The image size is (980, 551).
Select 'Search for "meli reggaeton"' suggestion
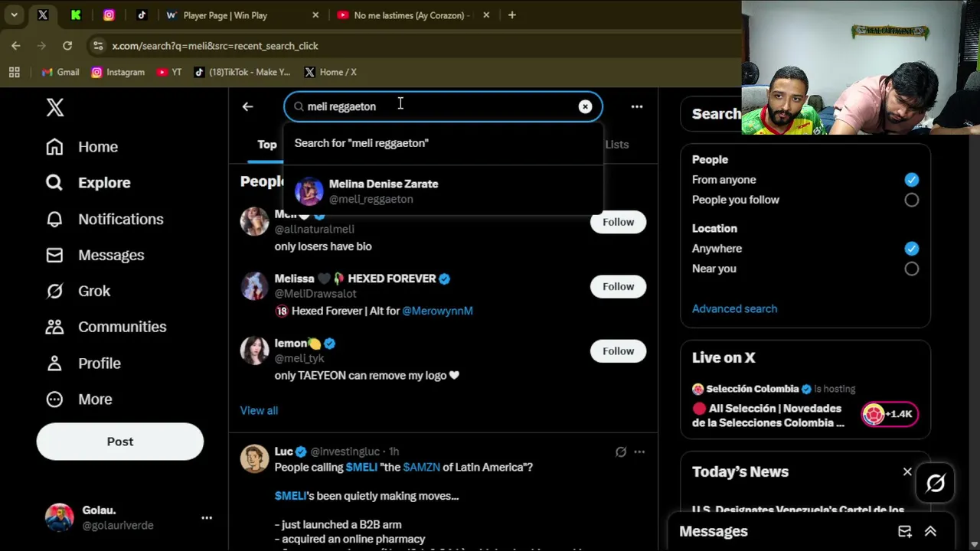(x=443, y=143)
